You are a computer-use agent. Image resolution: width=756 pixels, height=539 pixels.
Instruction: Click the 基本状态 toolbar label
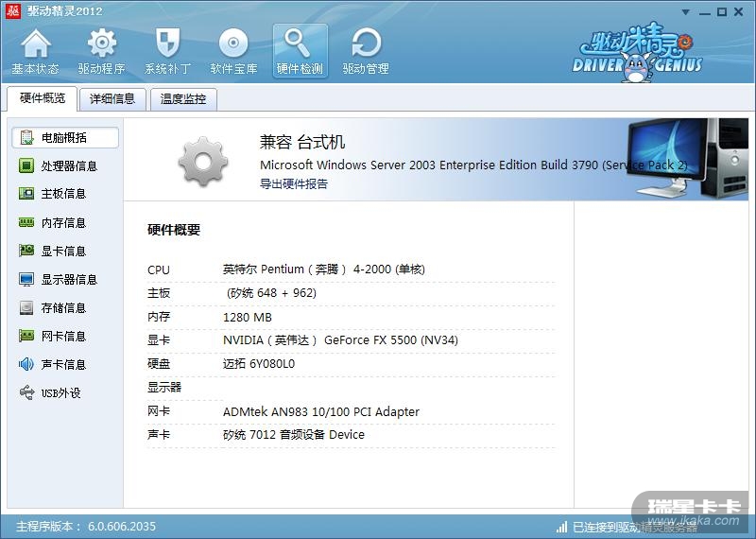point(35,69)
